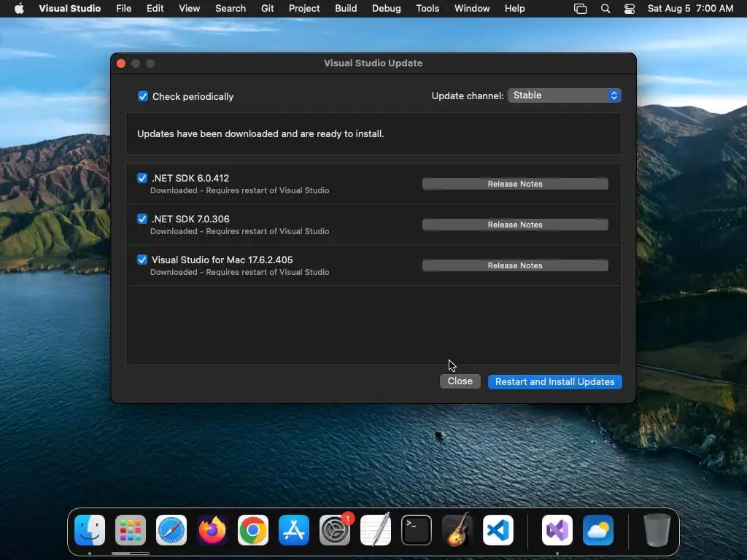Launch Safari from the Dock
Viewport: 747px width, 560px height.
(171, 530)
